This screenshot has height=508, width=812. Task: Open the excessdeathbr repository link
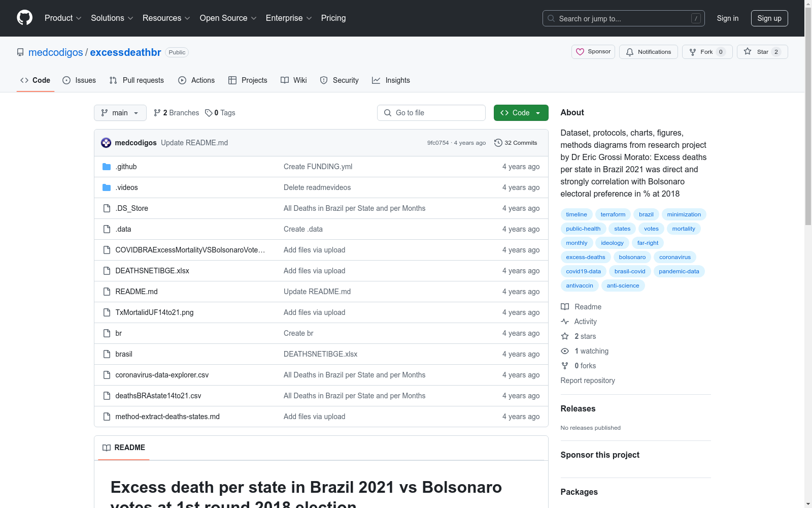pyautogui.click(x=125, y=52)
